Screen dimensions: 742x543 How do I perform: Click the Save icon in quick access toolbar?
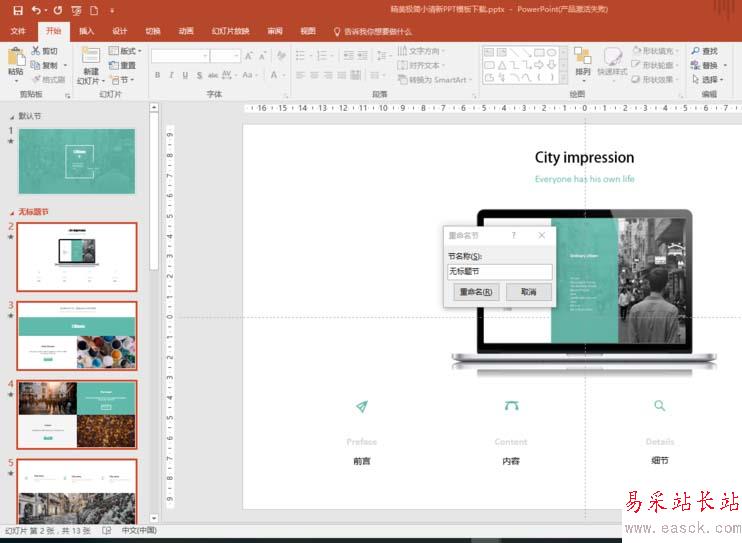point(18,10)
